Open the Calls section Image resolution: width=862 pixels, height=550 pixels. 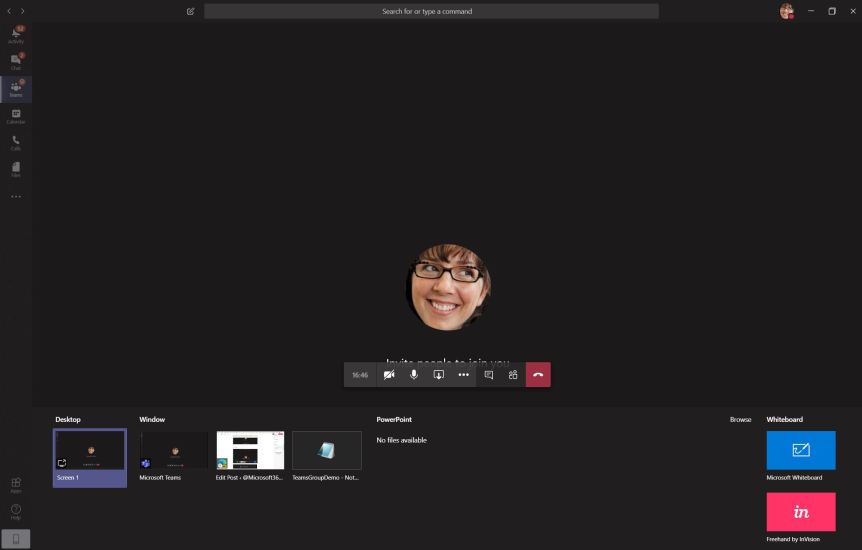click(16, 142)
